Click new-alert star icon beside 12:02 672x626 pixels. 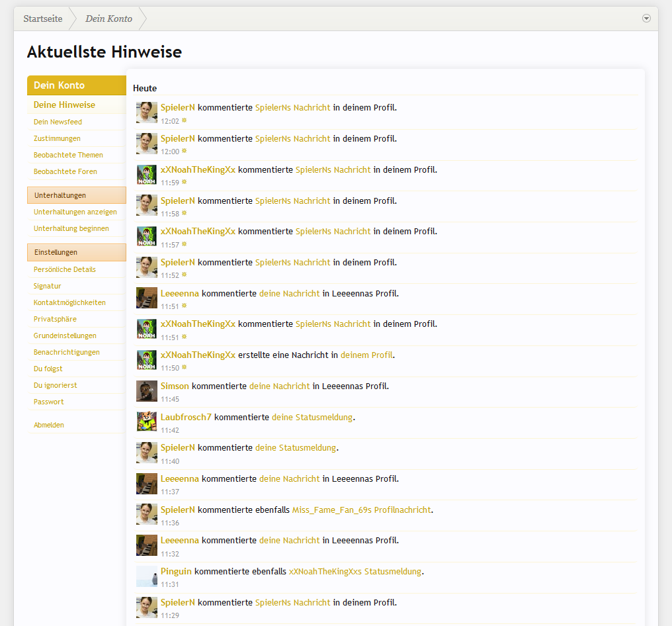185,120
